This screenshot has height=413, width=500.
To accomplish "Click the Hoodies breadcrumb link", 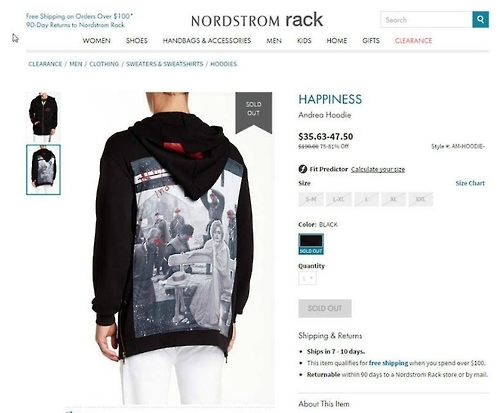I will pos(224,64).
